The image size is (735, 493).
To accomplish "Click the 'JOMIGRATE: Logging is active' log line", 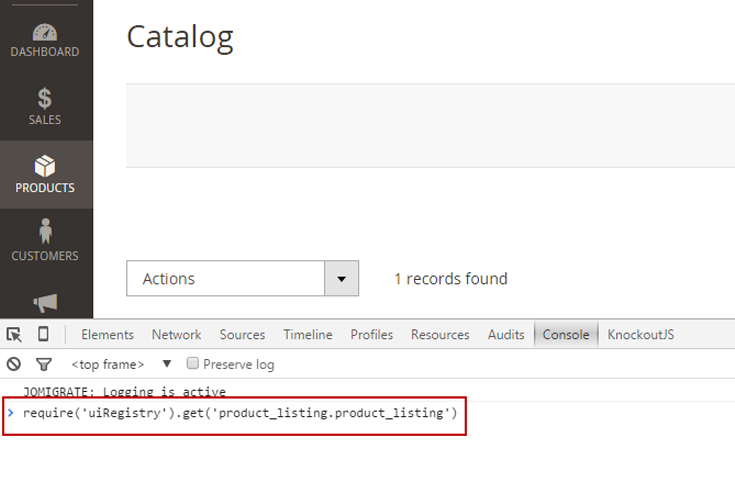I will point(124,392).
